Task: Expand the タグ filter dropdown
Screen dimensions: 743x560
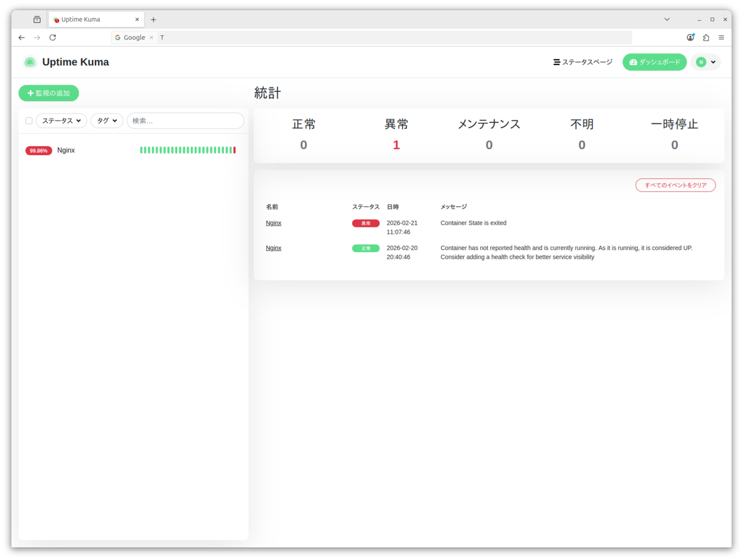Action: coord(107,121)
